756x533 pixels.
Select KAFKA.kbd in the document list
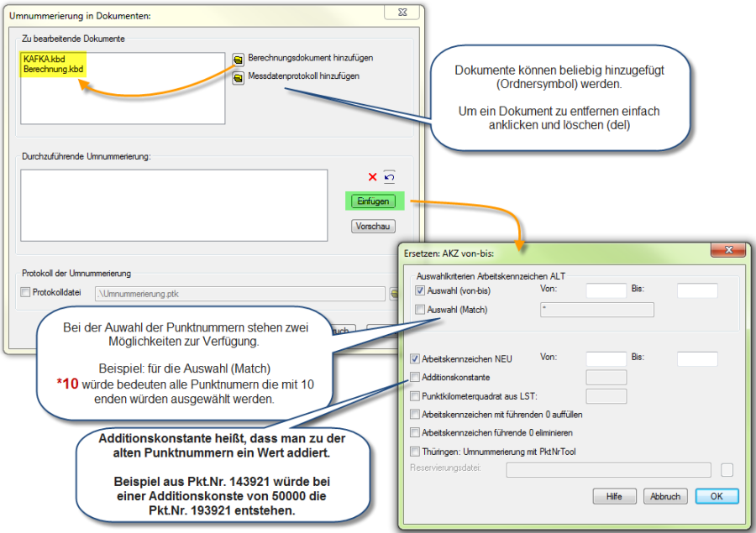(45, 59)
